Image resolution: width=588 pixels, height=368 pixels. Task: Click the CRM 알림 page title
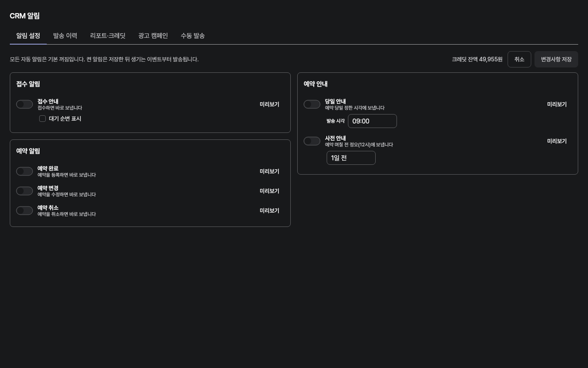[24, 16]
